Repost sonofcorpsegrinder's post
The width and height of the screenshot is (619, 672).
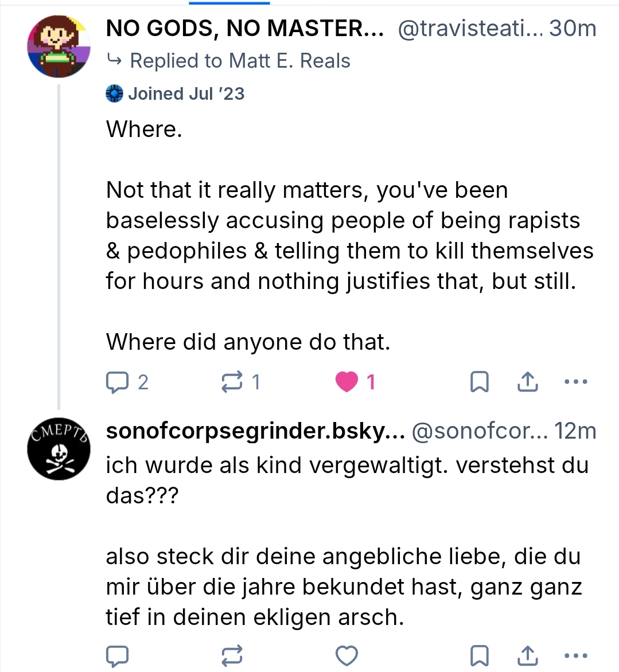(x=232, y=656)
